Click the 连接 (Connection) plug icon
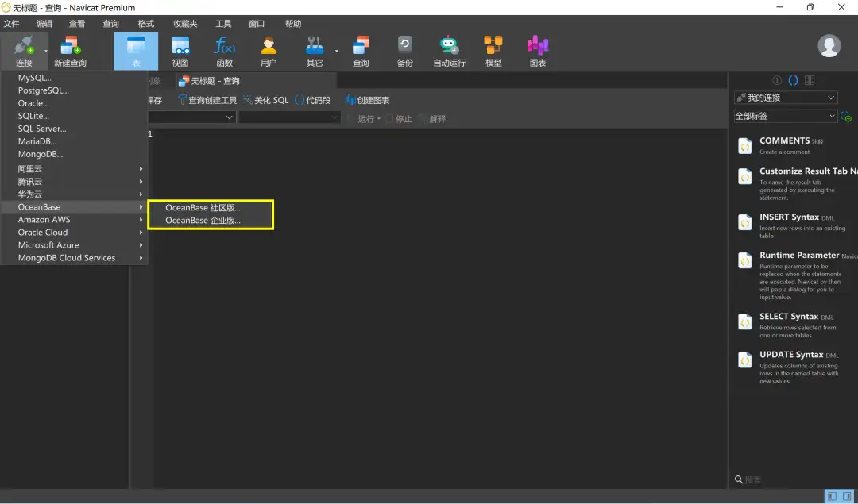The height and width of the screenshot is (504, 858). [x=24, y=44]
